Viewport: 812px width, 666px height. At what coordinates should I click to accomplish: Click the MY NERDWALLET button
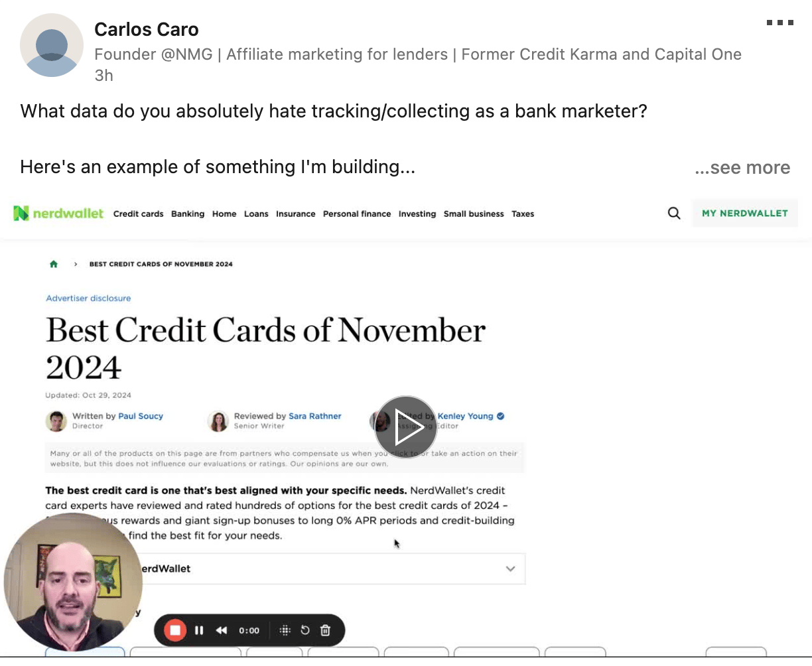pyautogui.click(x=745, y=214)
